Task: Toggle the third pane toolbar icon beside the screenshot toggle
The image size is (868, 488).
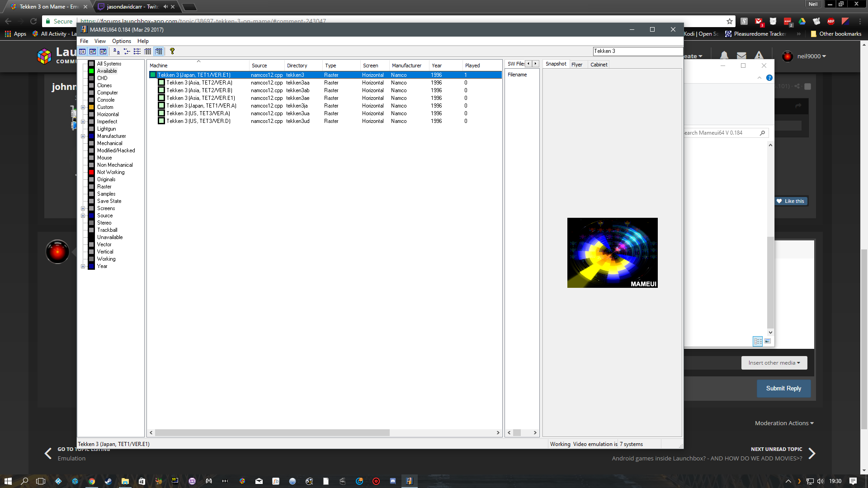Action: 103,52
